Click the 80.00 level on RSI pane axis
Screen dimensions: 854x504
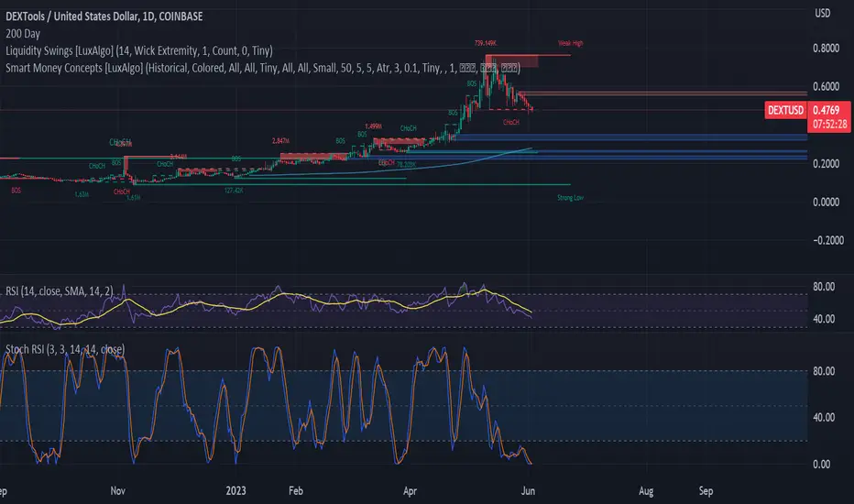pyautogui.click(x=824, y=287)
